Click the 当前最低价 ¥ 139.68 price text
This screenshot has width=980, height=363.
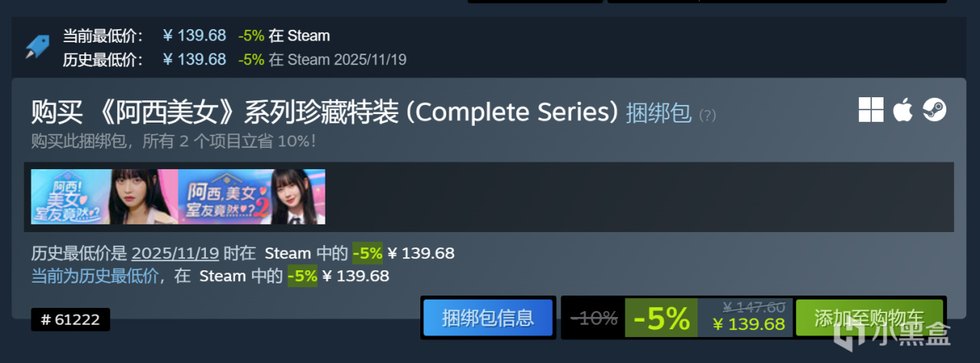(x=194, y=35)
